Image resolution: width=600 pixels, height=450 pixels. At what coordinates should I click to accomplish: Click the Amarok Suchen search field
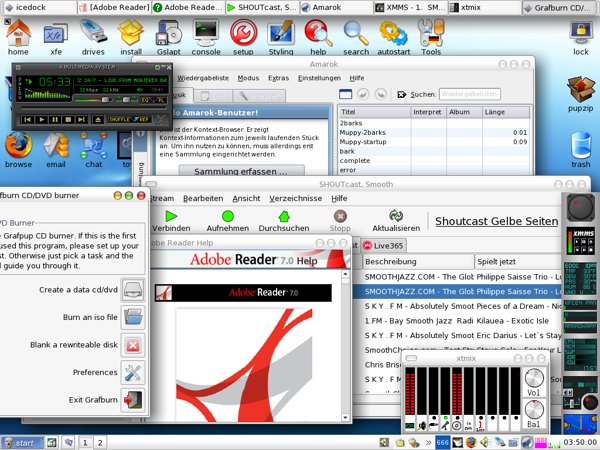coord(470,94)
